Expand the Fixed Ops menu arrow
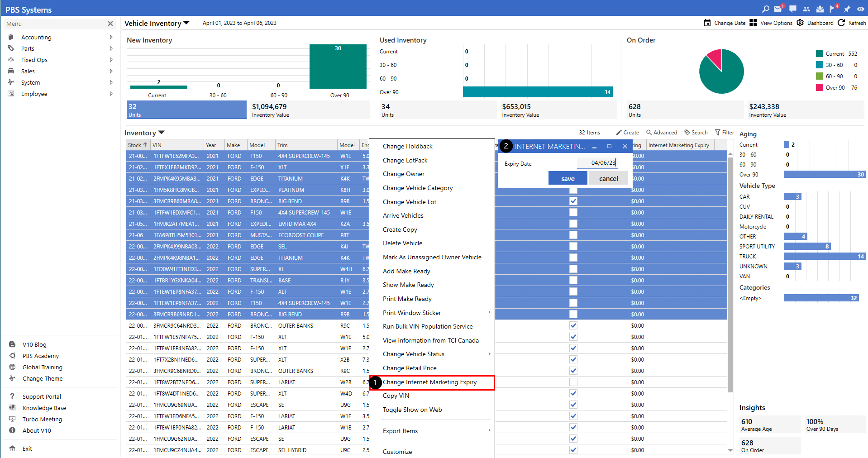The image size is (868, 458). pos(111,60)
